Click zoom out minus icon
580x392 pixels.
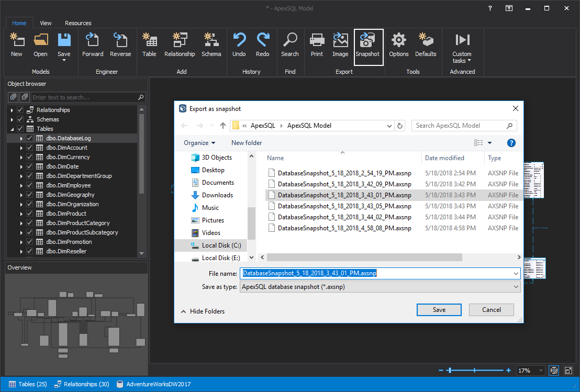[441, 370]
